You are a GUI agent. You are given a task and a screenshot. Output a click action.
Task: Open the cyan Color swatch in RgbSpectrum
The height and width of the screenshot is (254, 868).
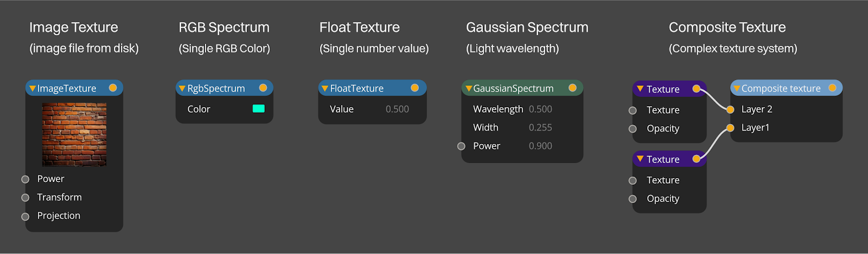(x=259, y=108)
